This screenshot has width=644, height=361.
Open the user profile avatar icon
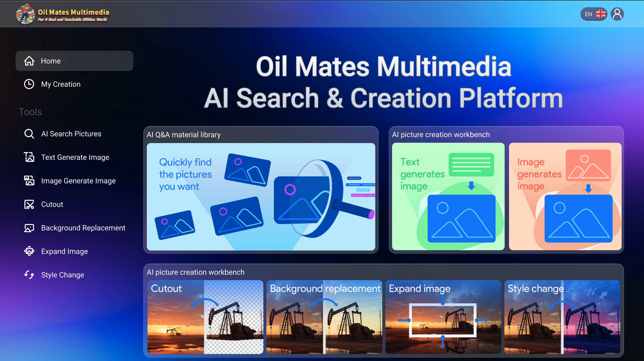(617, 14)
